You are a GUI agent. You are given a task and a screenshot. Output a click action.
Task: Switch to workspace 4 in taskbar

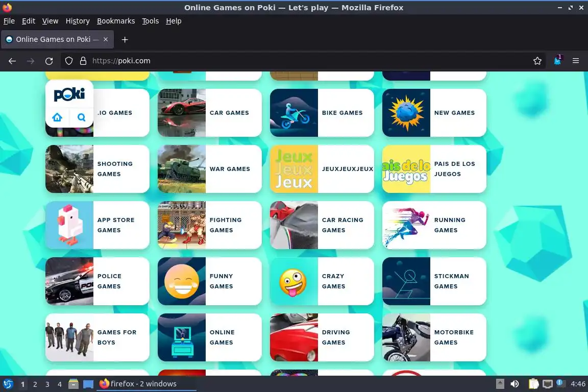[59, 384]
